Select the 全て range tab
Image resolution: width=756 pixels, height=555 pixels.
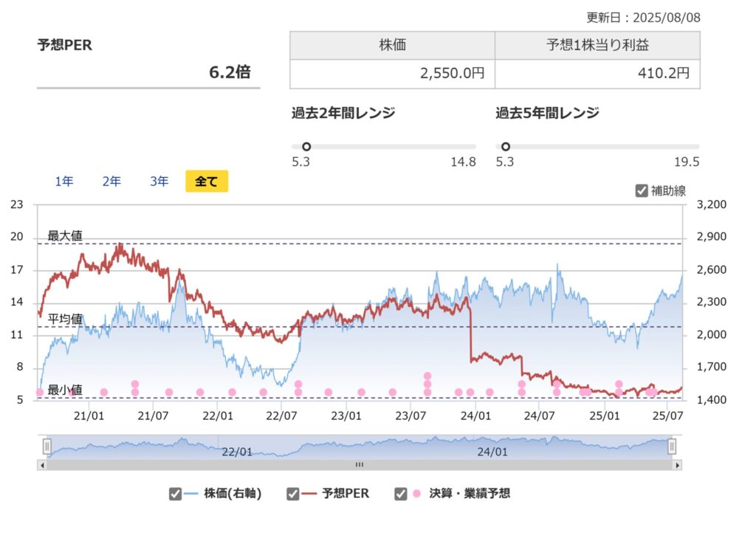pyautogui.click(x=207, y=181)
